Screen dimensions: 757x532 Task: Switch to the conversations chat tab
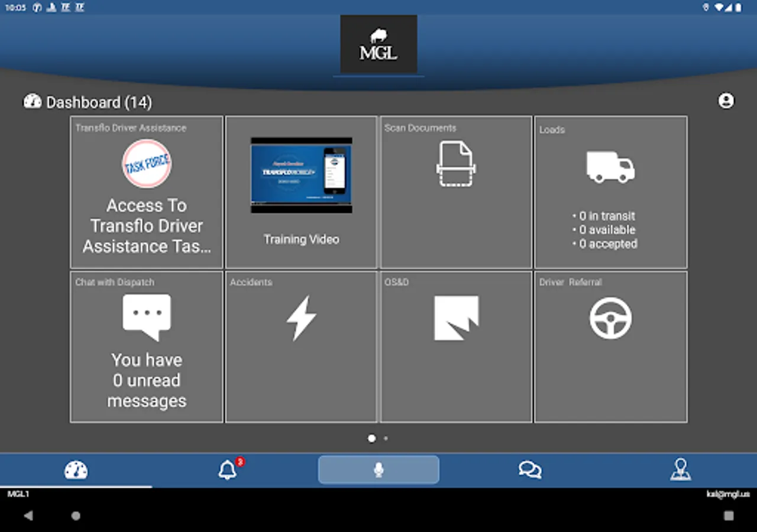[530, 470]
